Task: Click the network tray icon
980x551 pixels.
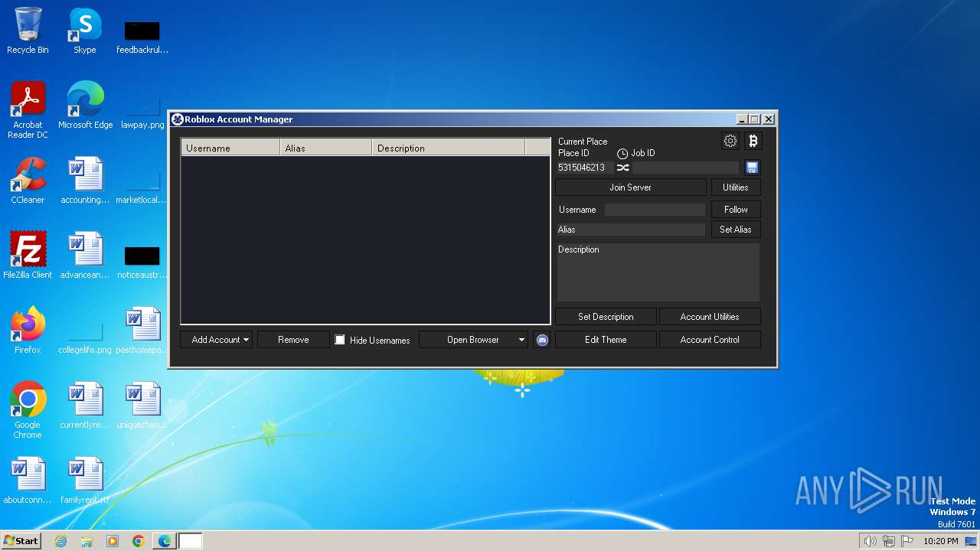Action: (889, 541)
